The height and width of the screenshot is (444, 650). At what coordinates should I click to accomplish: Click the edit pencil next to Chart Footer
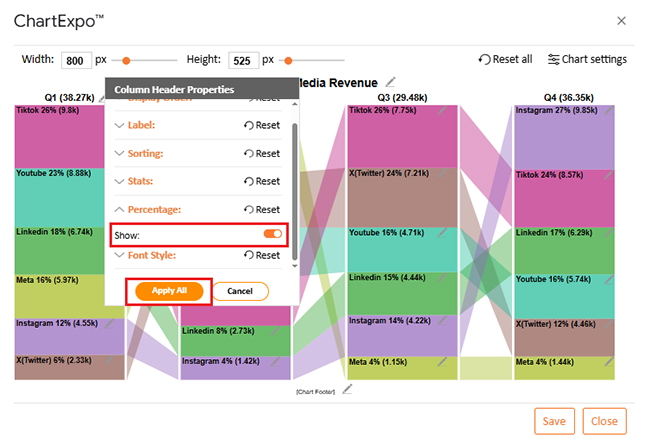click(347, 389)
